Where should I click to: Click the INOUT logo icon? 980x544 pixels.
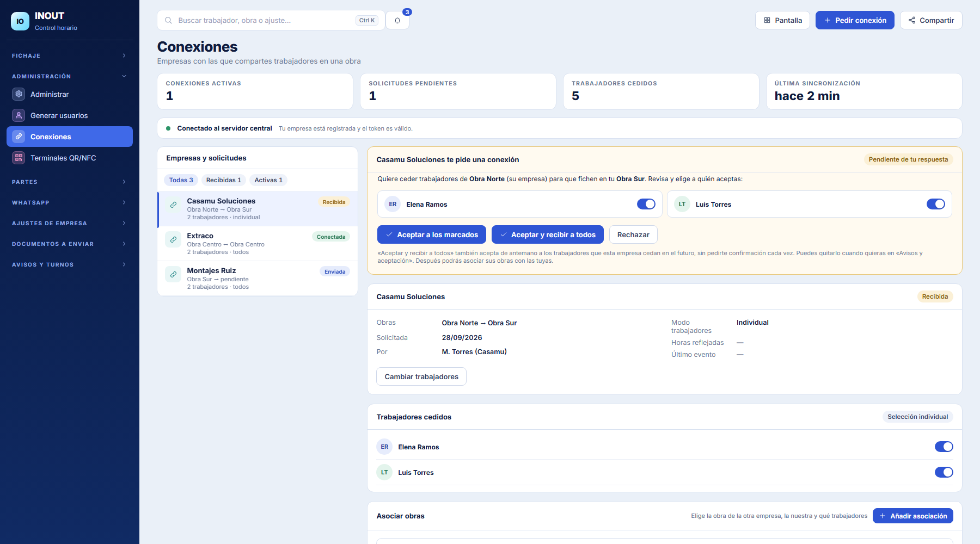[x=20, y=21]
